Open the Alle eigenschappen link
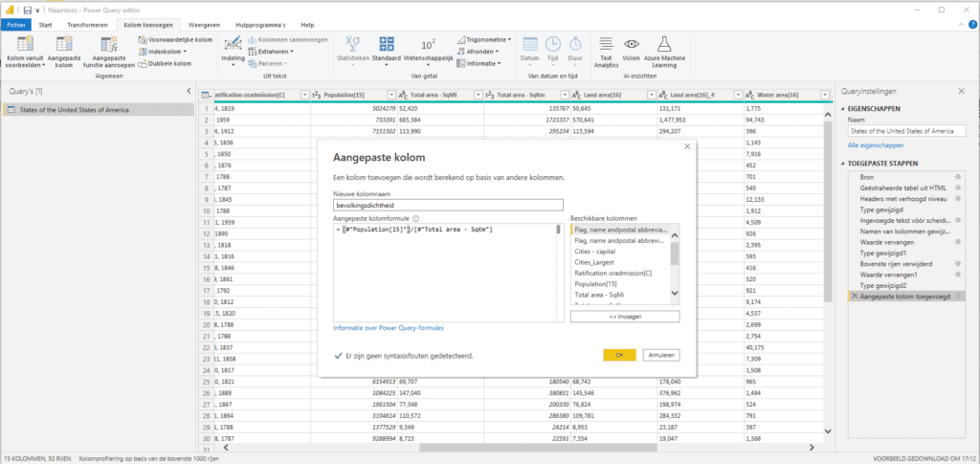The image size is (980, 464). 876,144
